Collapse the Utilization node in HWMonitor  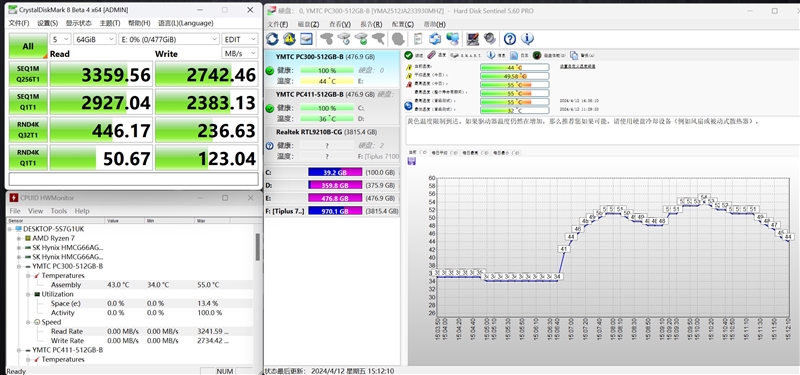click(x=29, y=294)
